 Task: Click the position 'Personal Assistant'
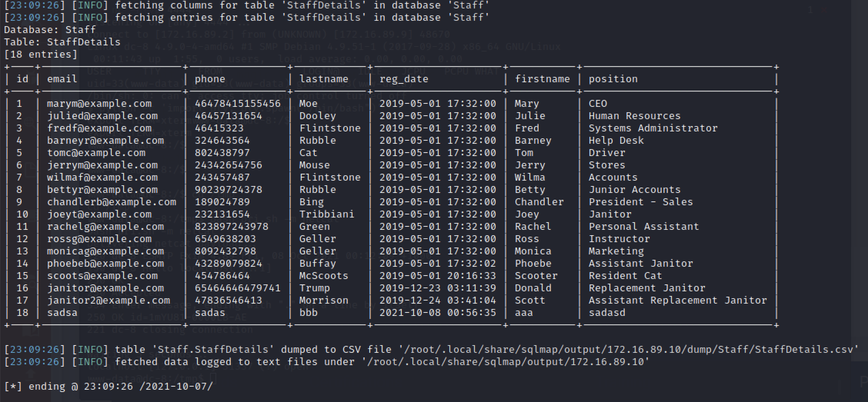644,226
